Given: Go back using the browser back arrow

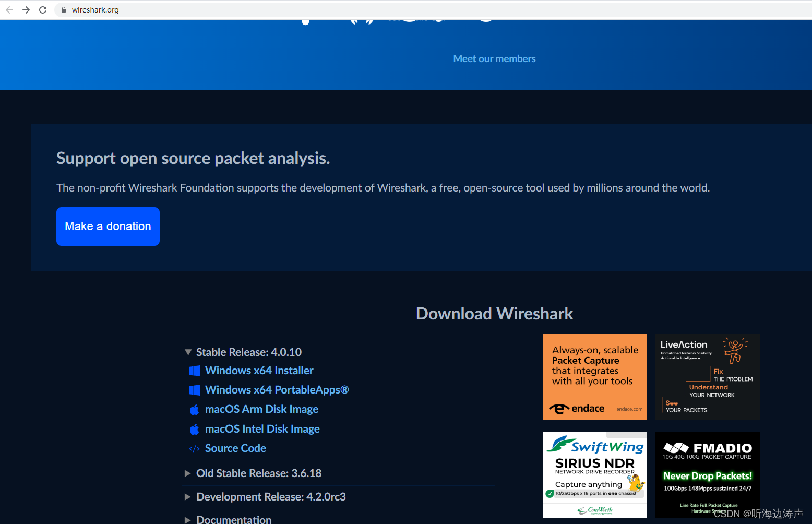Looking at the screenshot, I should point(9,10).
